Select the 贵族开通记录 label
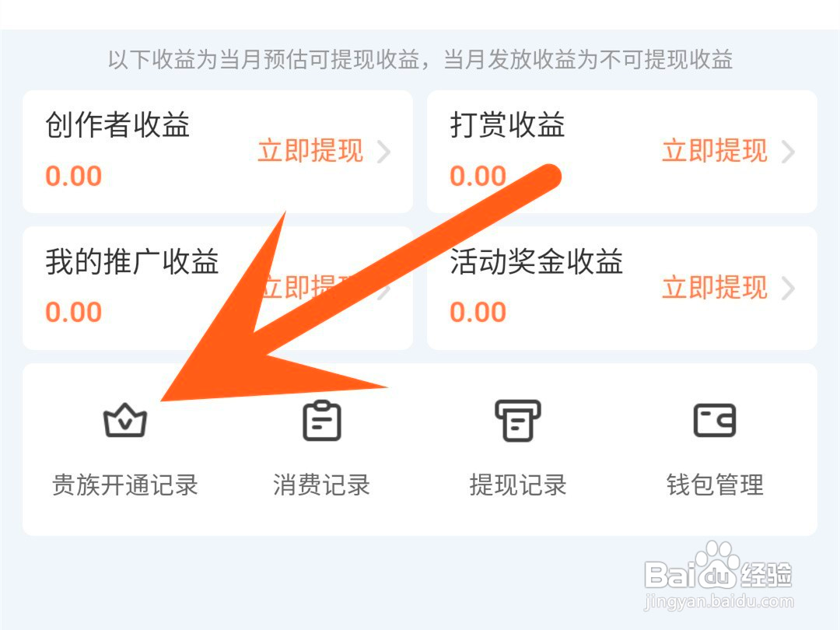Image resolution: width=840 pixels, height=630 pixels. [124, 485]
